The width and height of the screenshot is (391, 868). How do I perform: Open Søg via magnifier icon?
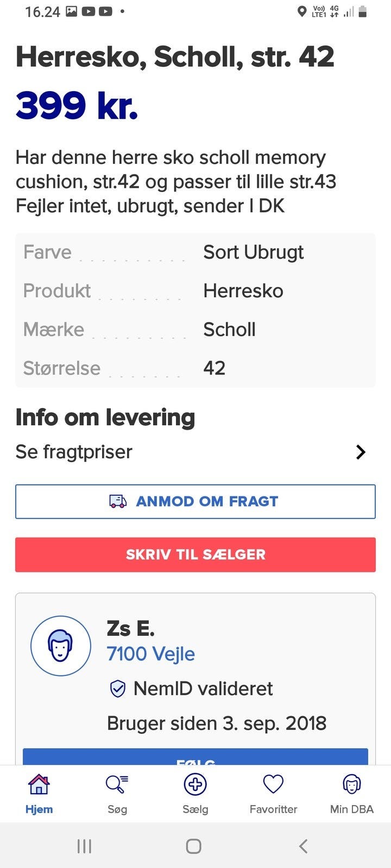117,784
